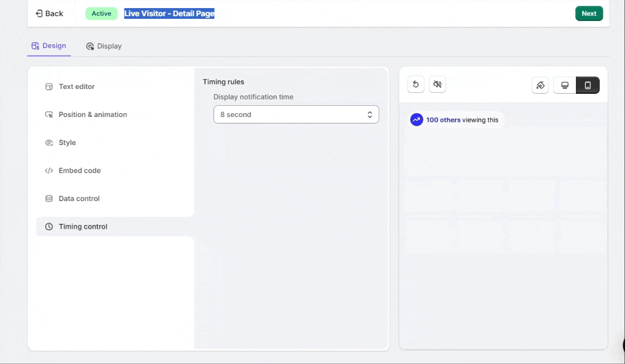The height and width of the screenshot is (364, 625).
Task: Click the dropdown arrows beside 8 second
Action: pyautogui.click(x=370, y=114)
